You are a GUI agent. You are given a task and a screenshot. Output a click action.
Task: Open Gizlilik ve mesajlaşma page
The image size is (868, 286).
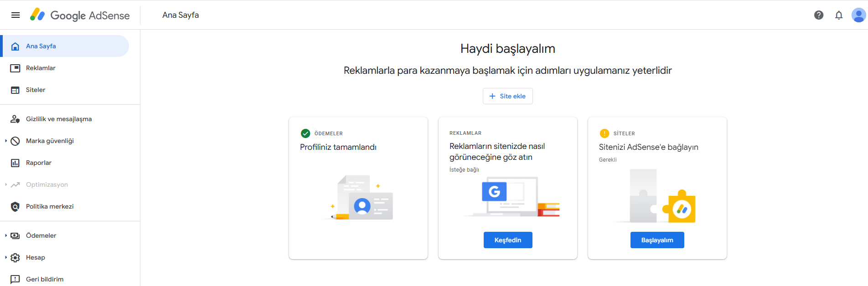(x=65, y=119)
